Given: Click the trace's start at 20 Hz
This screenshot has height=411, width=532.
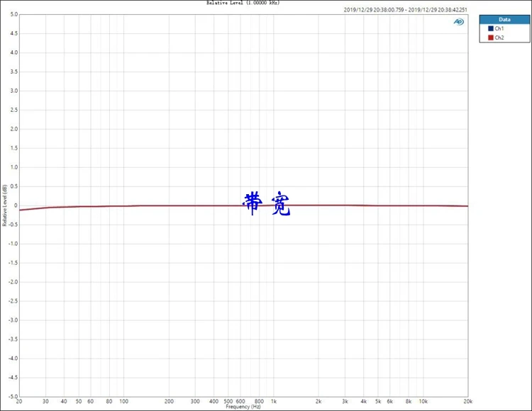Looking at the screenshot, I should point(20,210).
